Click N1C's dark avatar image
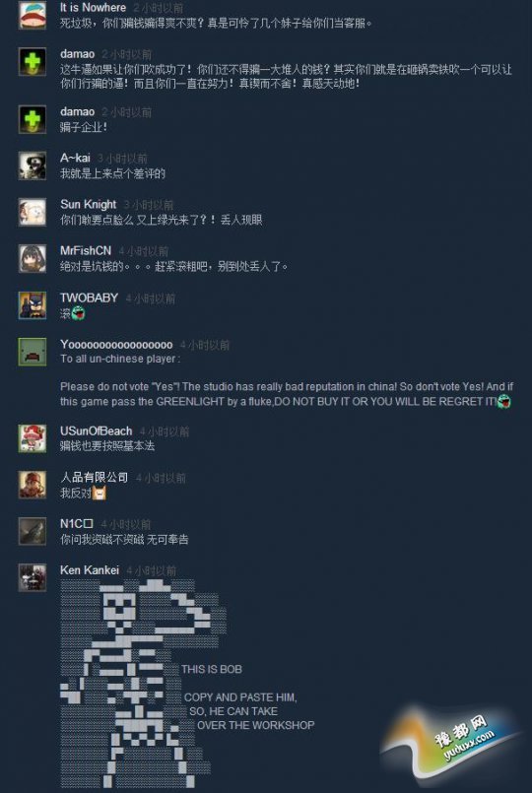The height and width of the screenshot is (793, 532). [x=33, y=532]
